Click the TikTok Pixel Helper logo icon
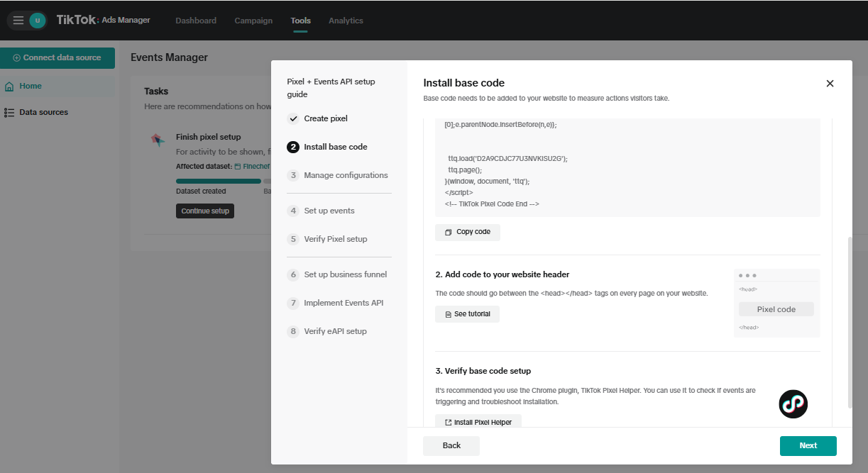The image size is (868, 473). [793, 404]
